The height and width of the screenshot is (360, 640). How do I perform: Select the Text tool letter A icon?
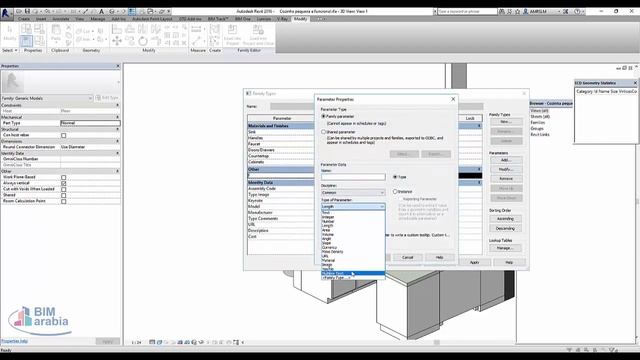[x=102, y=11]
